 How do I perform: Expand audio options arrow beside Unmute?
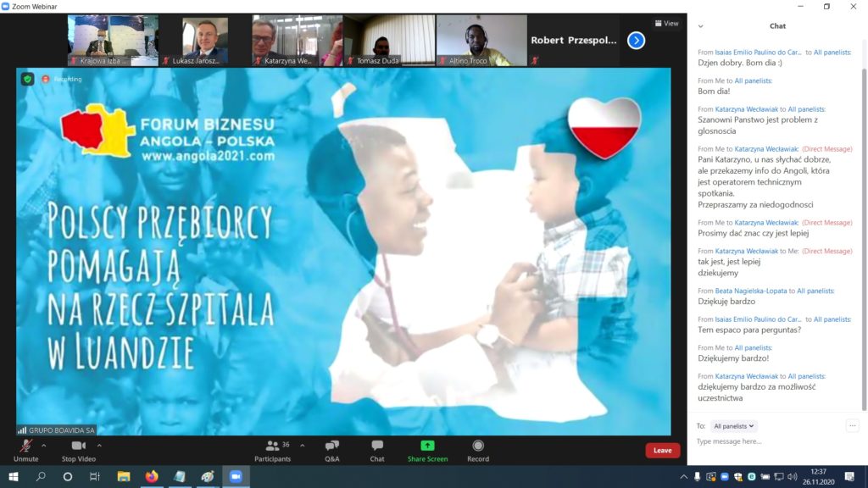tap(44, 445)
